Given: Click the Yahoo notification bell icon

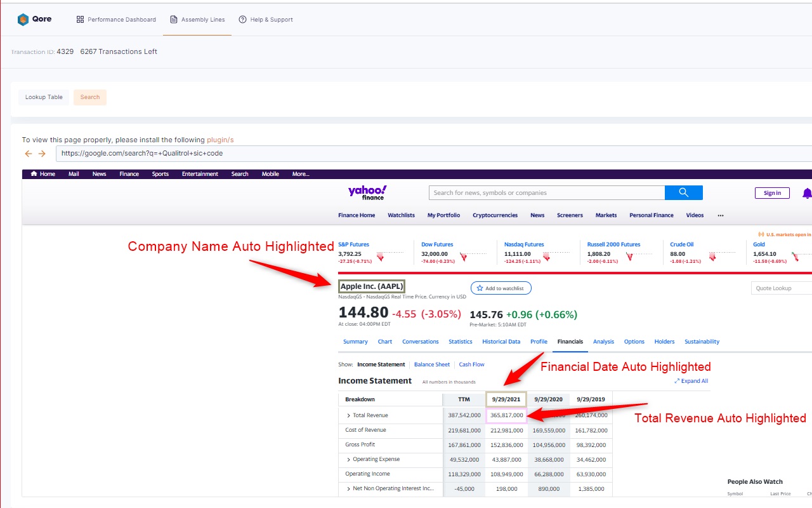Looking at the screenshot, I should pyautogui.click(x=806, y=193).
